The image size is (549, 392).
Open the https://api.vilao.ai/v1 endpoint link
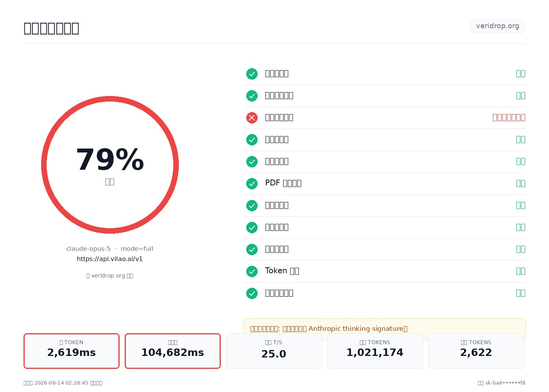[110, 259]
